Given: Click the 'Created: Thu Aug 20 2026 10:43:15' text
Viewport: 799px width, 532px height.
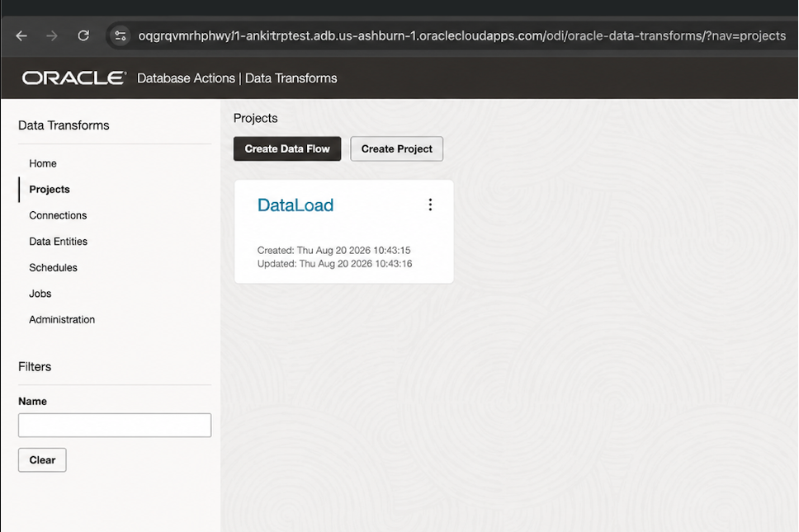Looking at the screenshot, I should point(333,251).
